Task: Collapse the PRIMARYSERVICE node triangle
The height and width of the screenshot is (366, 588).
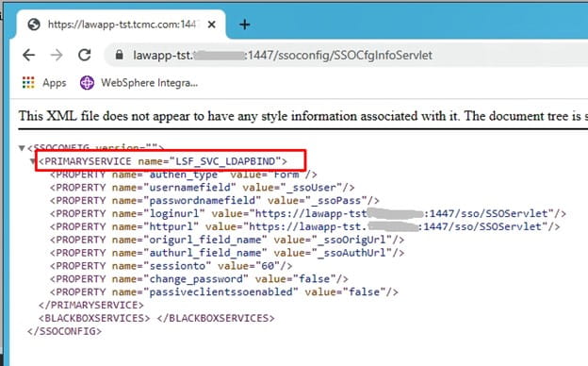Action: click(x=33, y=161)
